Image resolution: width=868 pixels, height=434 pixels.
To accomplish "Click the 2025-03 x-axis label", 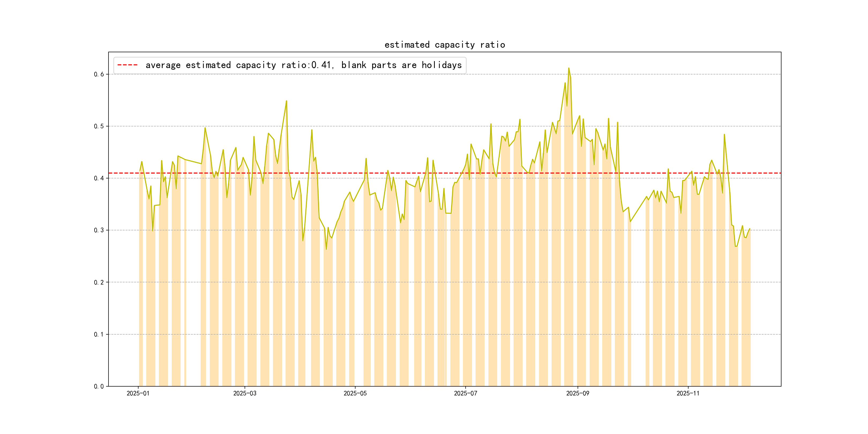I will click(x=245, y=393).
